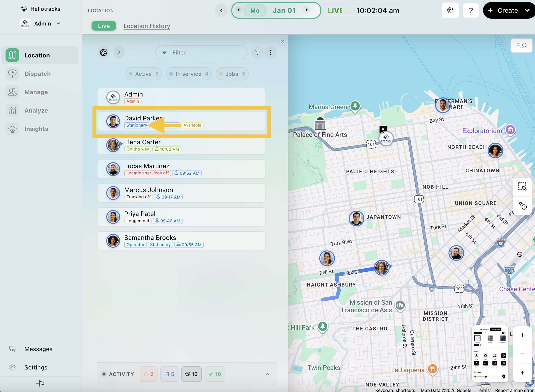Open Messages from the sidebar
535x392 pixels.
pos(38,349)
